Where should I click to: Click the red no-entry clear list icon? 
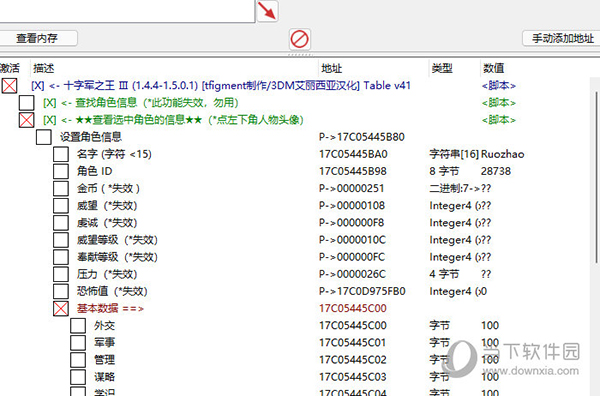[299, 39]
